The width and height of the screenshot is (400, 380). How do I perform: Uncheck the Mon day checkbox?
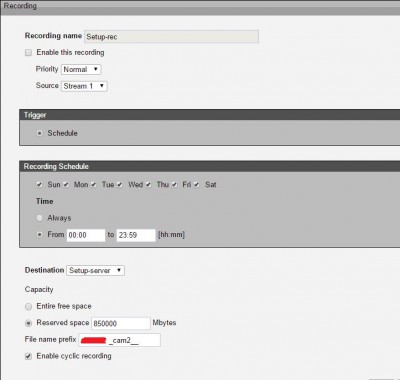(x=66, y=184)
